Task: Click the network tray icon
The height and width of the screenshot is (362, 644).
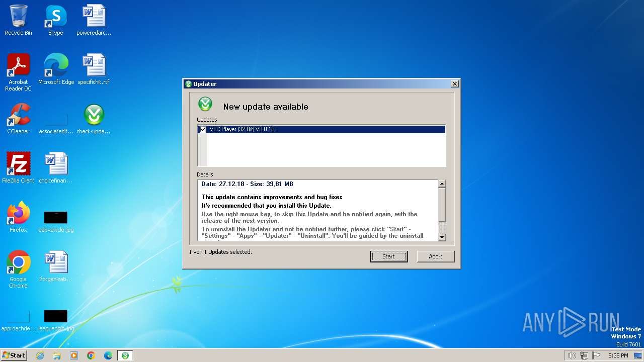Action: [x=584, y=355]
